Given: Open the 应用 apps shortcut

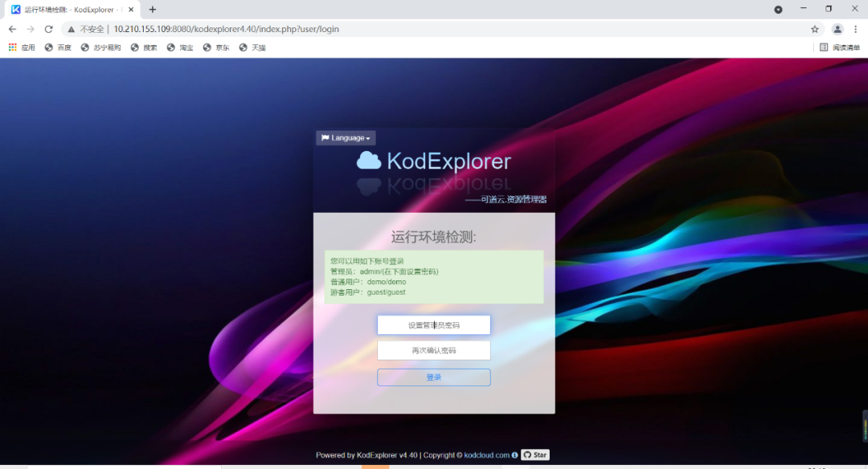Looking at the screenshot, I should pos(22,47).
